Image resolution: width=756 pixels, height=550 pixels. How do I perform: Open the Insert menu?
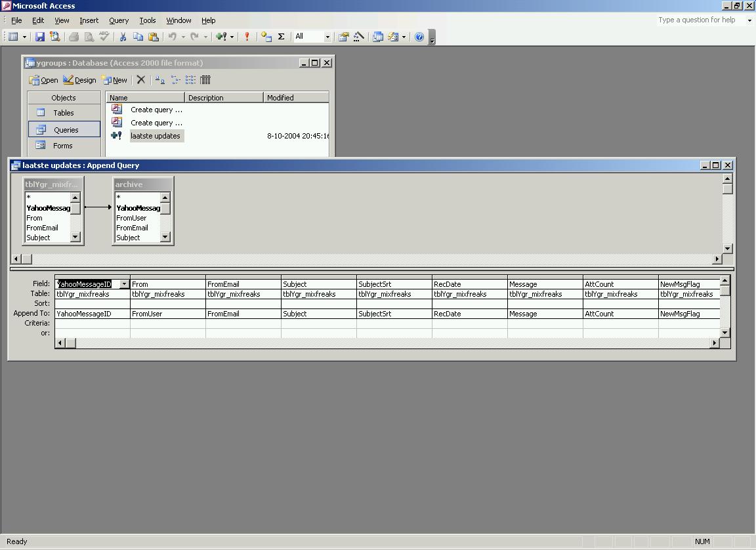[x=89, y=20]
